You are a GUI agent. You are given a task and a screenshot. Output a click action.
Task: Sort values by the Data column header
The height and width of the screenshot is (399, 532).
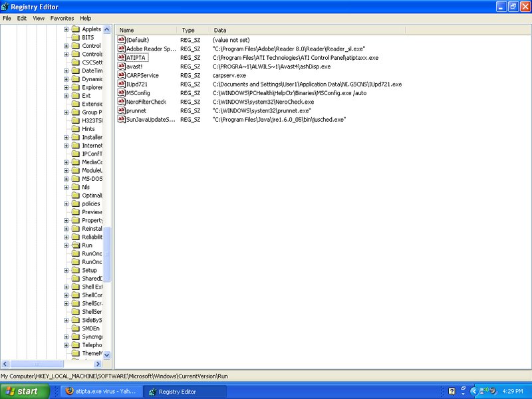[307, 30]
